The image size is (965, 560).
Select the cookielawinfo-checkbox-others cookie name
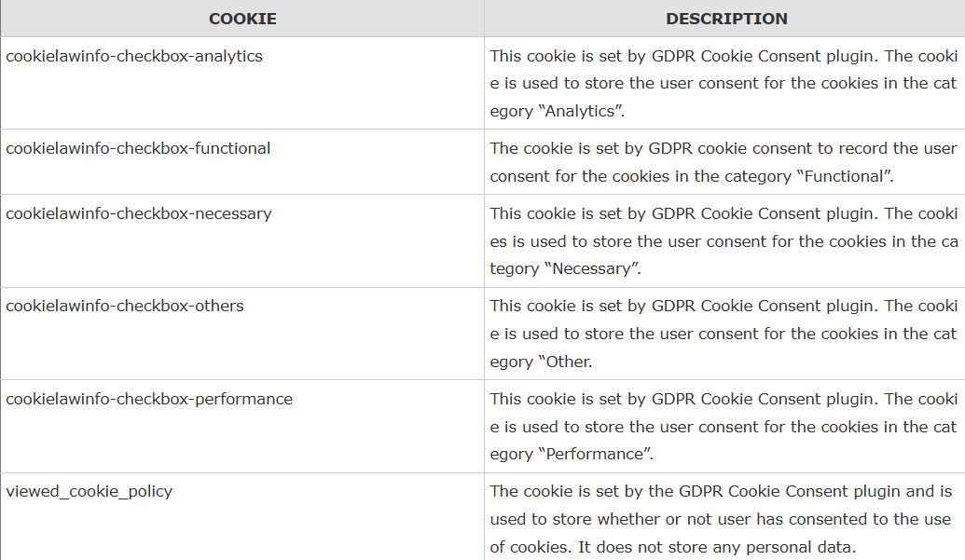(125, 306)
